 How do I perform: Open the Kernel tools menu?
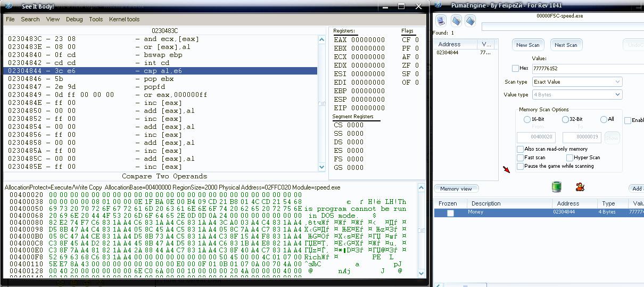pos(124,19)
